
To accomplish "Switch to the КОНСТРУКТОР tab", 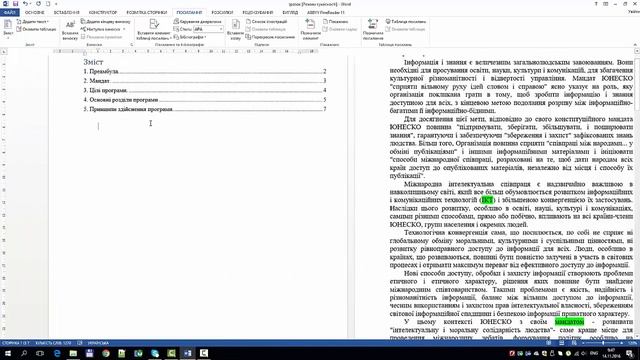I will point(103,13).
